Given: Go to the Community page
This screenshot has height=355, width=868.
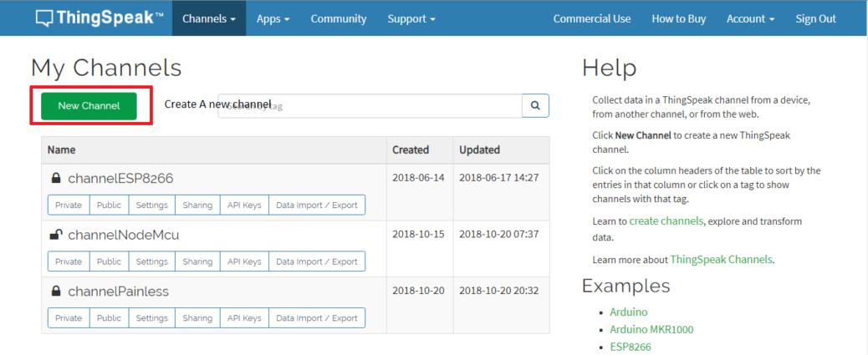Looking at the screenshot, I should click(339, 18).
